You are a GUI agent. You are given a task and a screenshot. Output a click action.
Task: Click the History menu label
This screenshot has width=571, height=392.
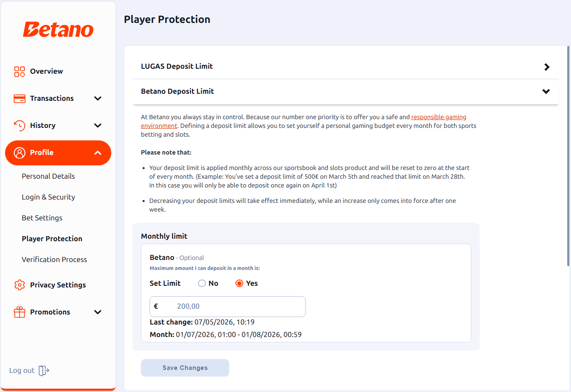click(x=43, y=126)
